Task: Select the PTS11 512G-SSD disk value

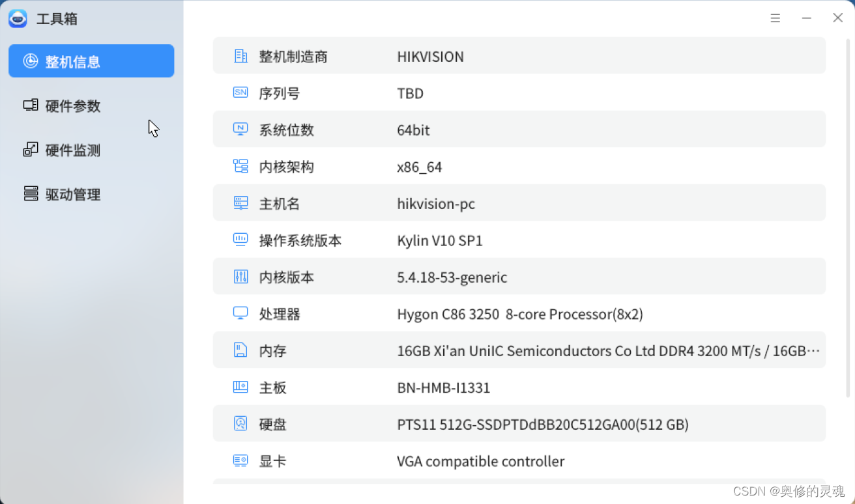Action: click(543, 425)
